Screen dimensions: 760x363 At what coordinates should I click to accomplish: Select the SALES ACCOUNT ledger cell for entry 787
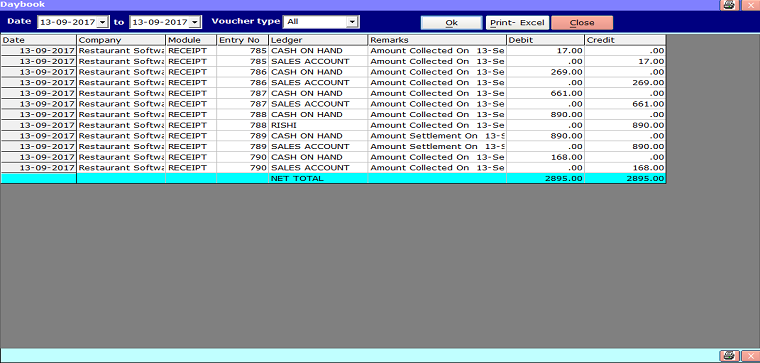[318, 104]
